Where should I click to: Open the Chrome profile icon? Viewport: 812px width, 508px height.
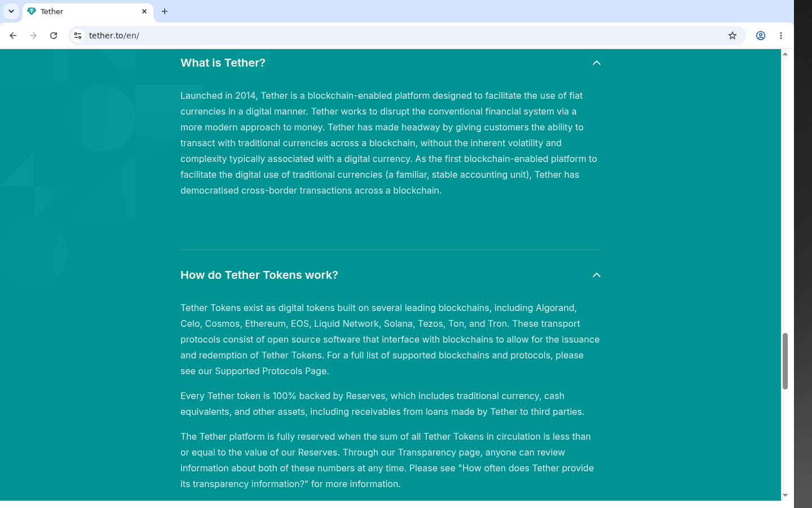[x=761, y=36]
